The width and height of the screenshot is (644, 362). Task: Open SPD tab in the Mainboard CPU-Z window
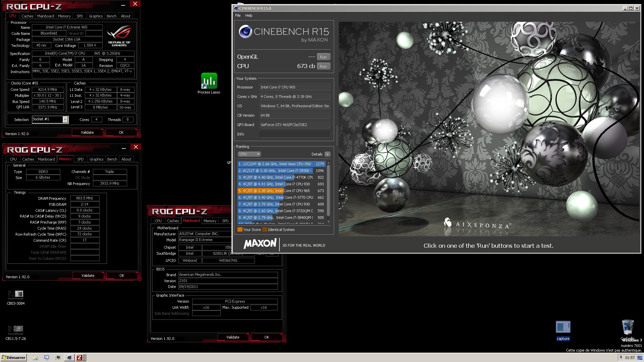(x=225, y=221)
